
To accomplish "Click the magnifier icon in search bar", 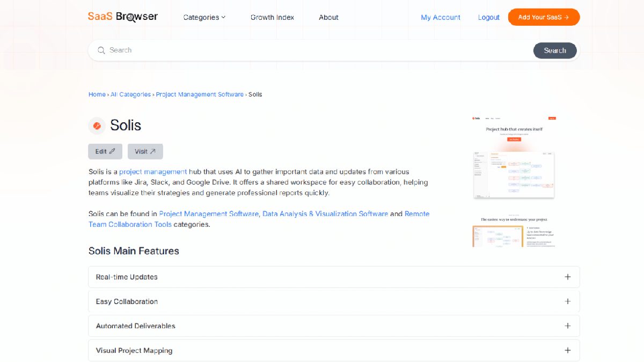I will [x=101, y=50].
